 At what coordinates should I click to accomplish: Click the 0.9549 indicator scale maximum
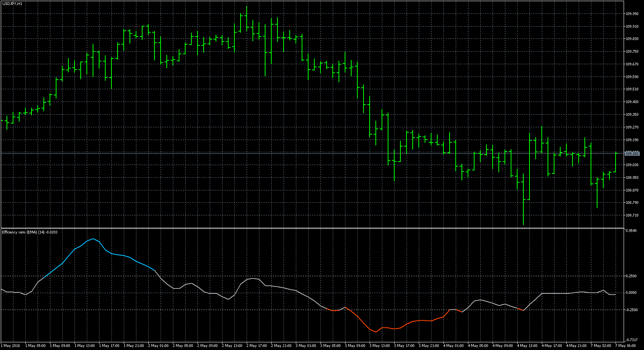tap(631, 231)
